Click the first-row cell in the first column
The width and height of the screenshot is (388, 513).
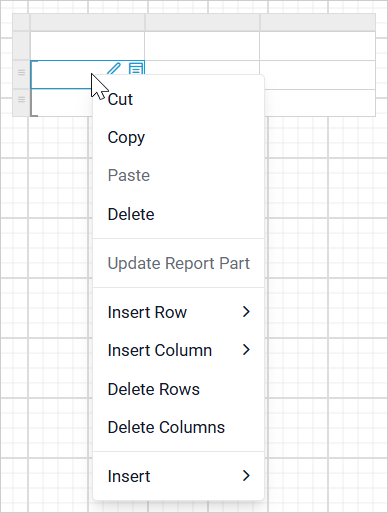(x=87, y=46)
